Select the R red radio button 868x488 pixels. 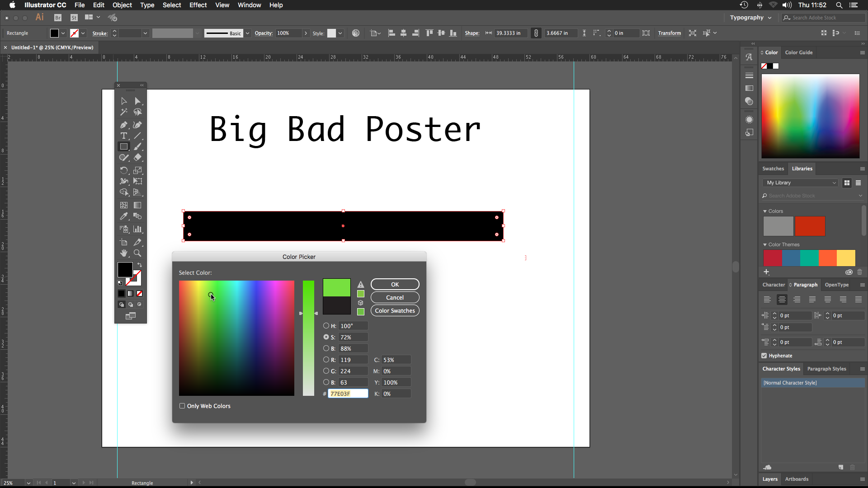[x=326, y=360]
